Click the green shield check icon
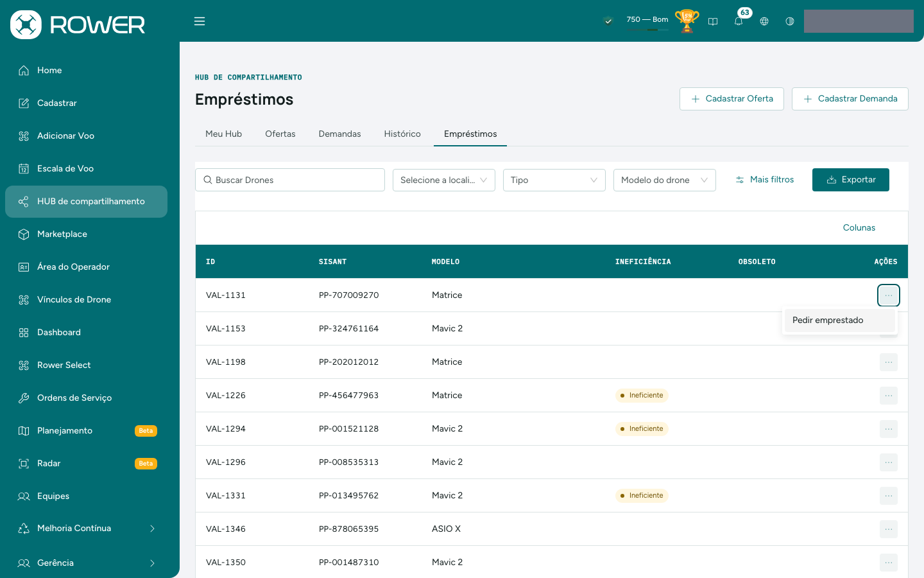Screen dimensions: 924x578 (608, 21)
